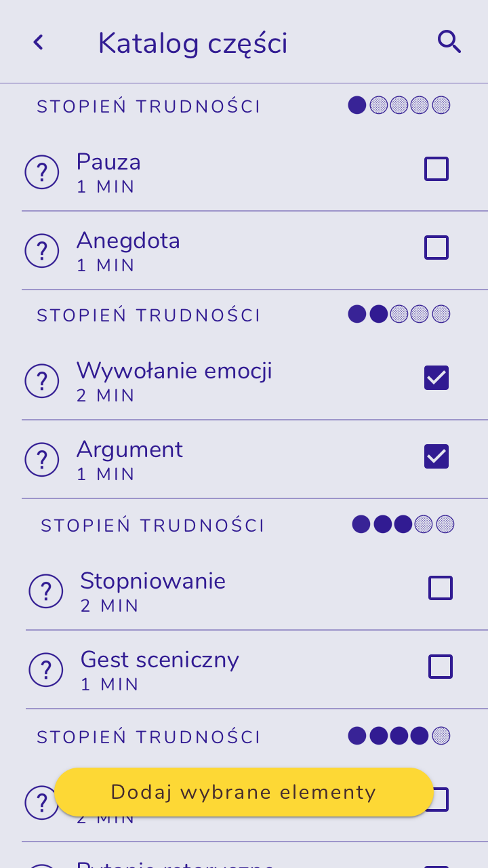Click the one-dot difficulty rating indicator

[x=399, y=105]
